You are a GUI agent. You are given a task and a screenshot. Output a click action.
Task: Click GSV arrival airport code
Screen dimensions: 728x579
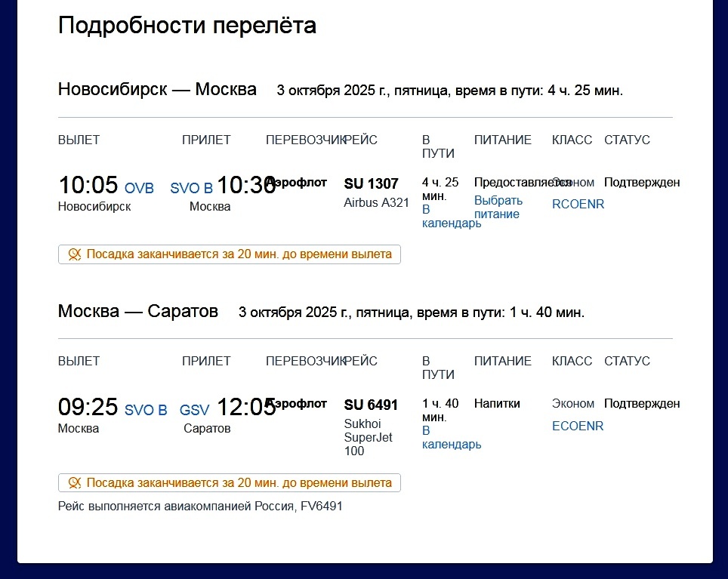tap(195, 410)
